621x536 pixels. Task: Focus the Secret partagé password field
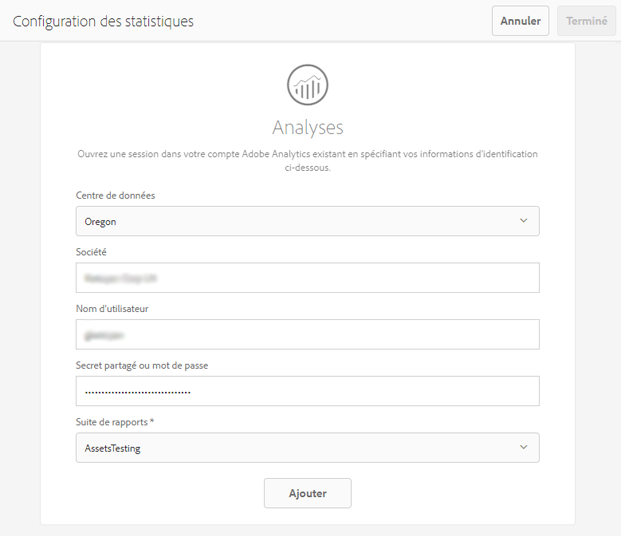click(x=307, y=391)
